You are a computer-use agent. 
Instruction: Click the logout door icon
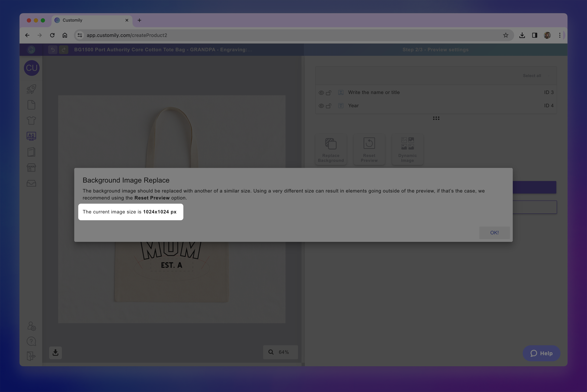(31, 356)
